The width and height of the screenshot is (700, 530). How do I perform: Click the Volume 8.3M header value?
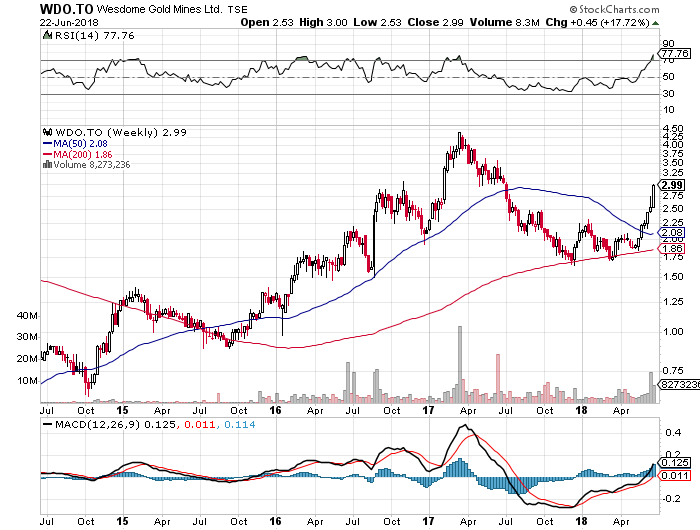pos(504,22)
